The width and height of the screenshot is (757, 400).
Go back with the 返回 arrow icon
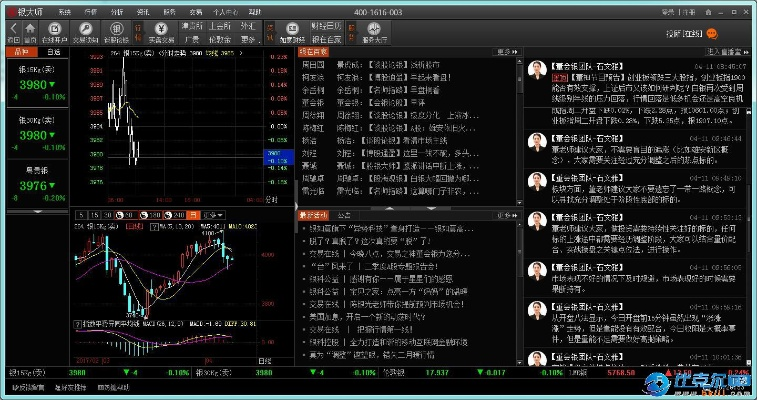(14, 28)
